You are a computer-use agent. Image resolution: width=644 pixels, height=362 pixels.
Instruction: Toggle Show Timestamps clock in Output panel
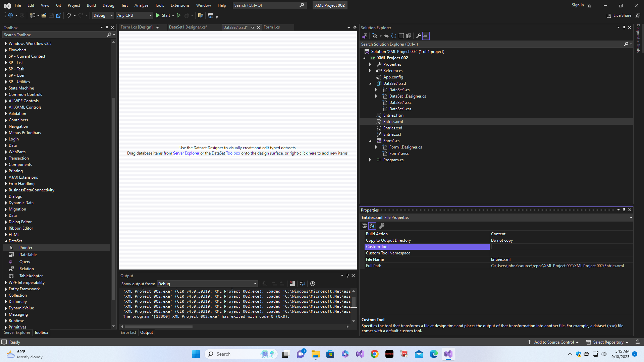[x=313, y=284]
